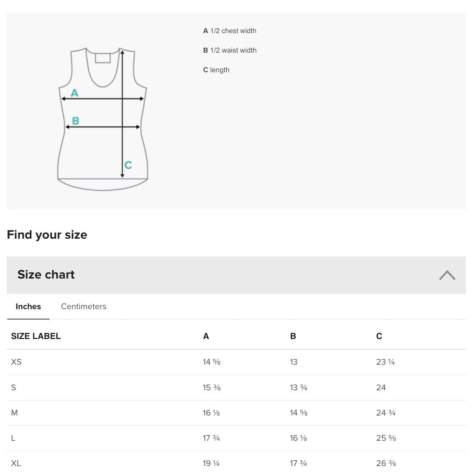
Task: Open the Size chart header bar
Action: click(x=46, y=274)
